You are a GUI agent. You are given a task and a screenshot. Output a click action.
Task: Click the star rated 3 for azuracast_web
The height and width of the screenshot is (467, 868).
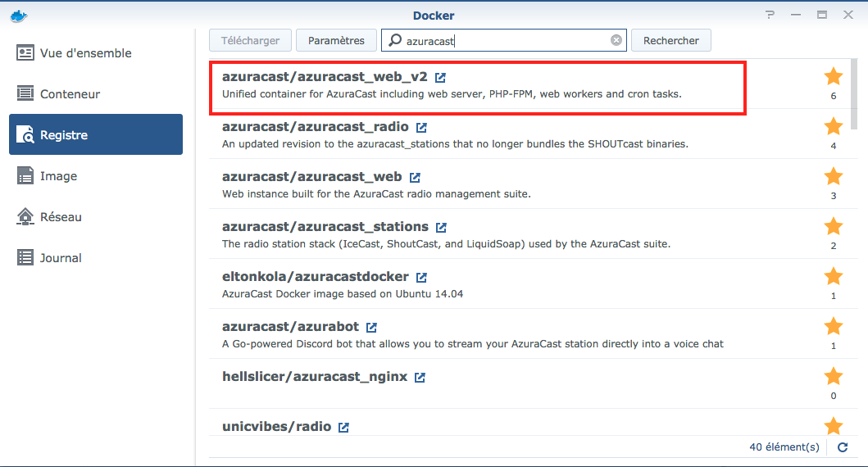(833, 176)
